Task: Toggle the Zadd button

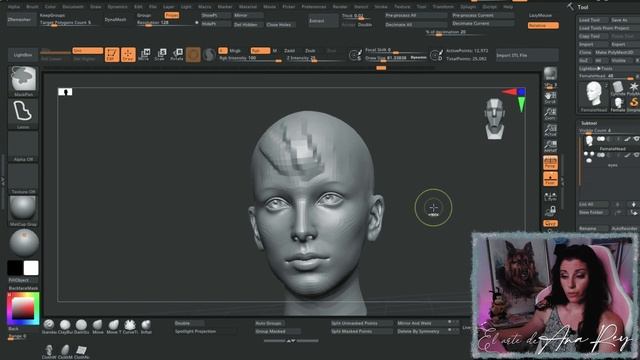Action: pyautogui.click(x=289, y=51)
